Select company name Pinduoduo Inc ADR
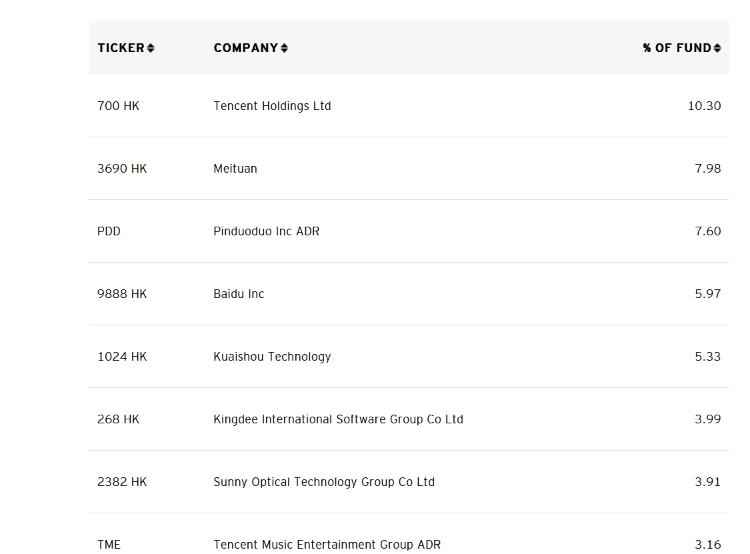The image size is (750, 554). 266,231
